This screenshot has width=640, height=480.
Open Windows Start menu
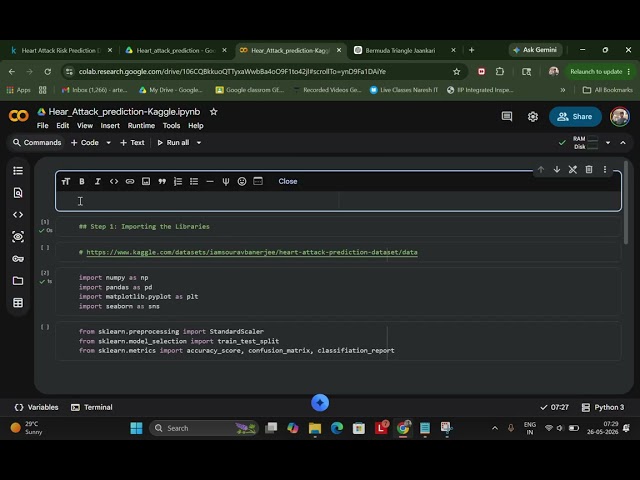click(x=136, y=428)
